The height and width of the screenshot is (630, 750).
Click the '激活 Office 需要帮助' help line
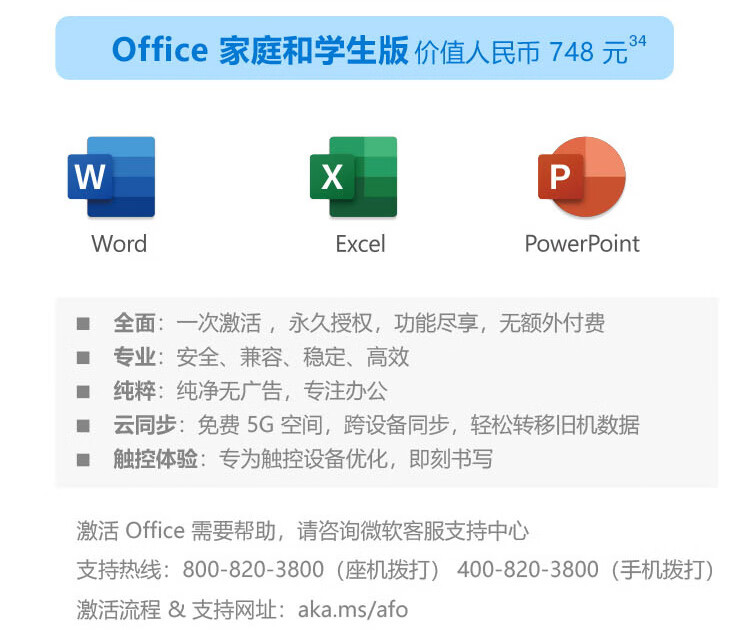click(302, 531)
